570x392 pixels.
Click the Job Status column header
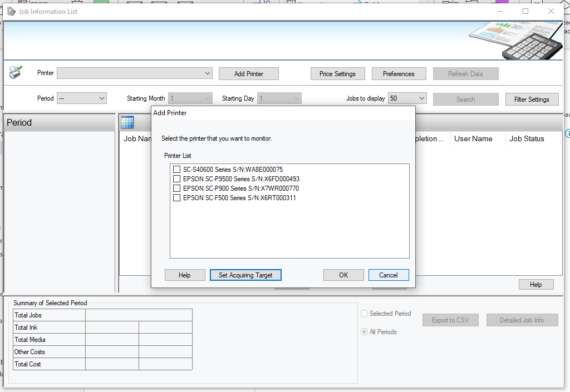coord(527,138)
